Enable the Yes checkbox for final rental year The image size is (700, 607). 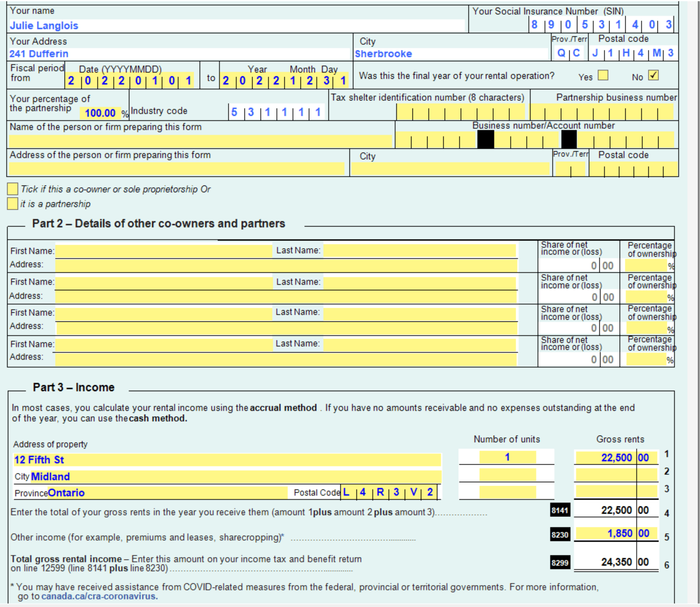tap(602, 75)
